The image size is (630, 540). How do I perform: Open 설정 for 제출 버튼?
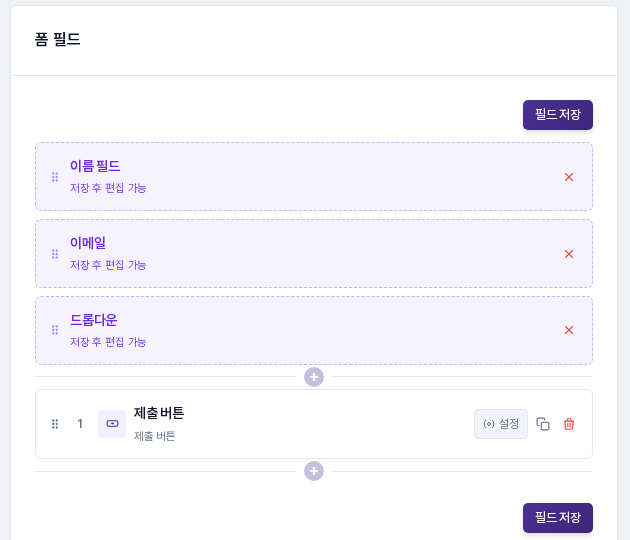(501, 424)
